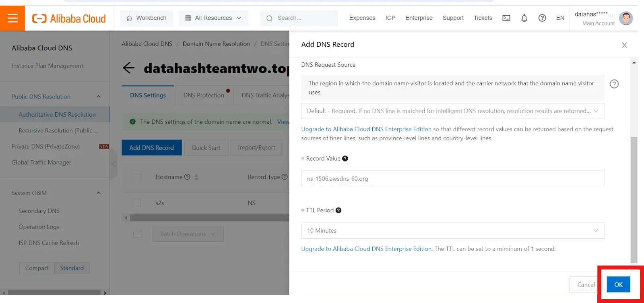Switch to the DNS Settings tab
The image size is (644, 303).
click(x=148, y=95)
